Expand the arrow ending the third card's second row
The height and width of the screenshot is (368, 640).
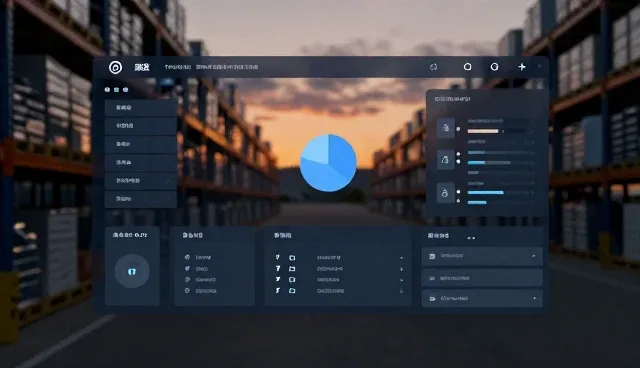click(402, 269)
